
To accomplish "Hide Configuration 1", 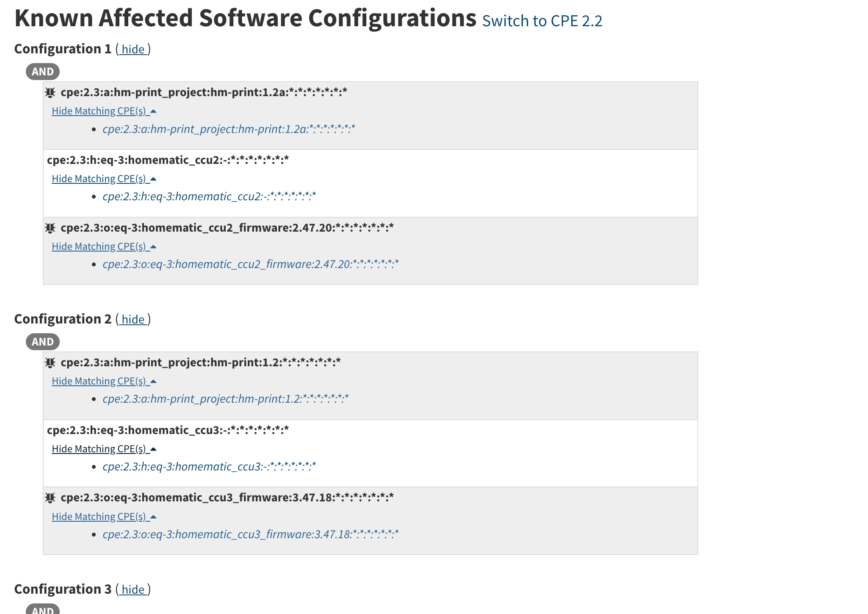I will [x=133, y=50].
